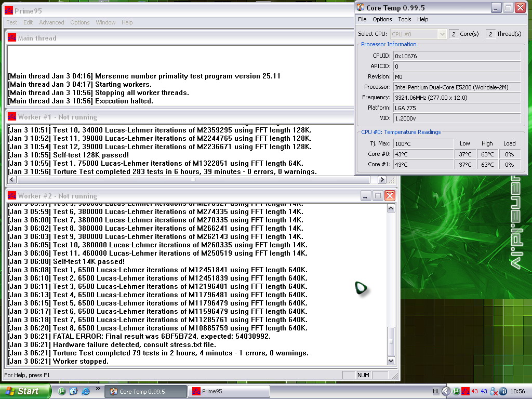This screenshot has height=399, width=532.
Task: Click the second Quick Launch icon
Action: point(73,391)
